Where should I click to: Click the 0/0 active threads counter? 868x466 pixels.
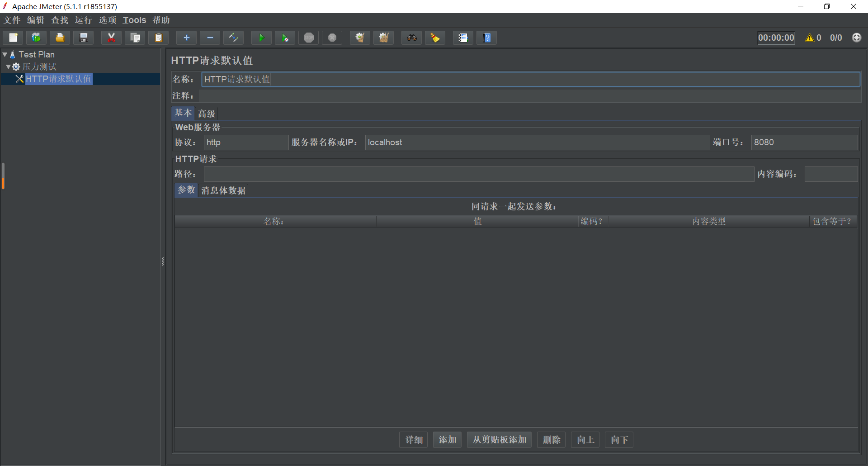tap(836, 38)
